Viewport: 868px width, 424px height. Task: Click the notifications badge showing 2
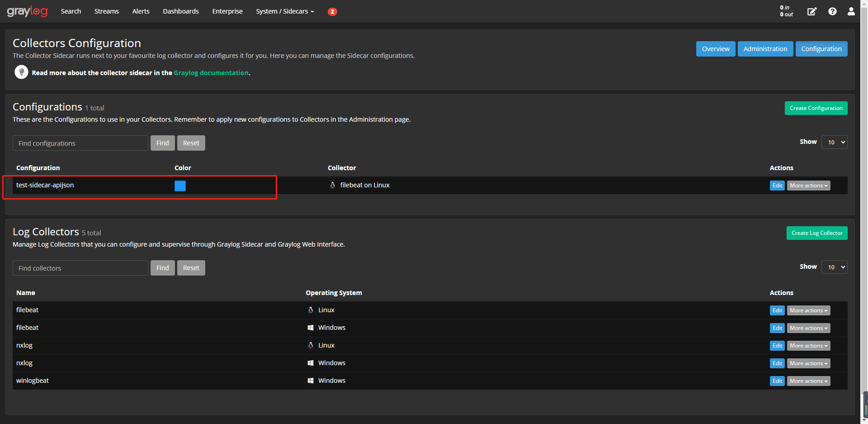(x=333, y=11)
